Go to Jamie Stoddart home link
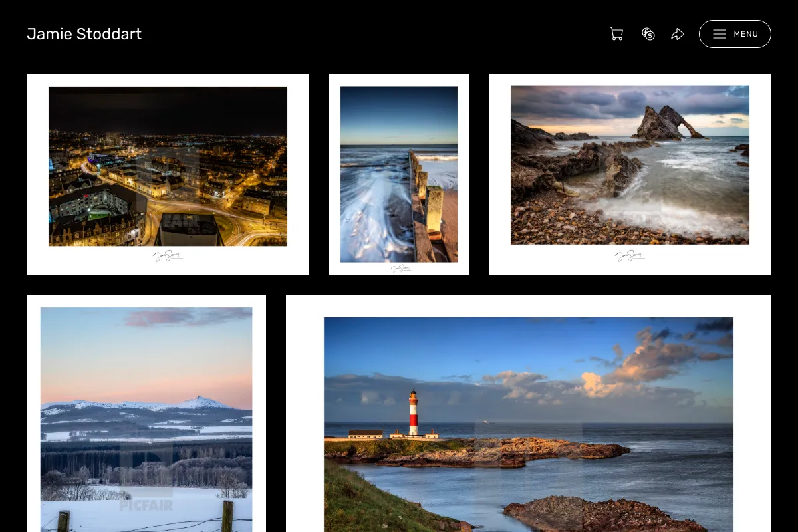The width and height of the screenshot is (798, 532). [84, 34]
